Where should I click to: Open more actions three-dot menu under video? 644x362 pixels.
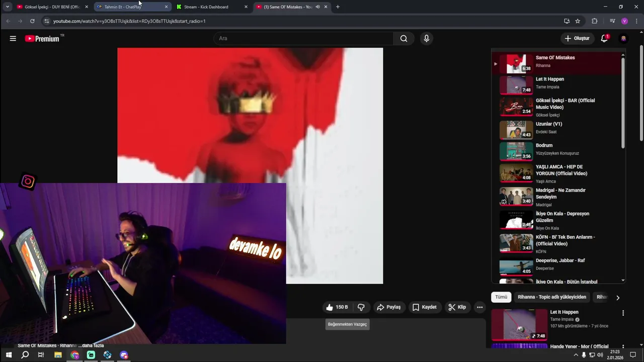479,307
